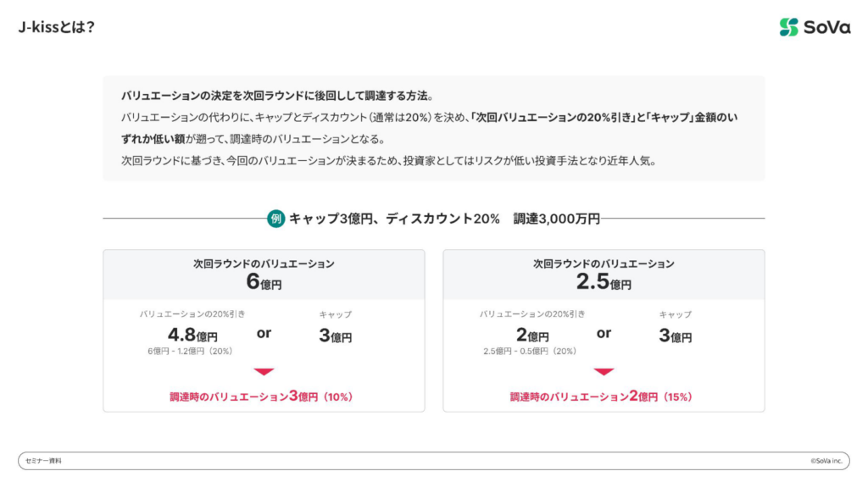868x488 pixels.
Task: Click the red down arrow in the 6億円 card
Action: [264, 371]
